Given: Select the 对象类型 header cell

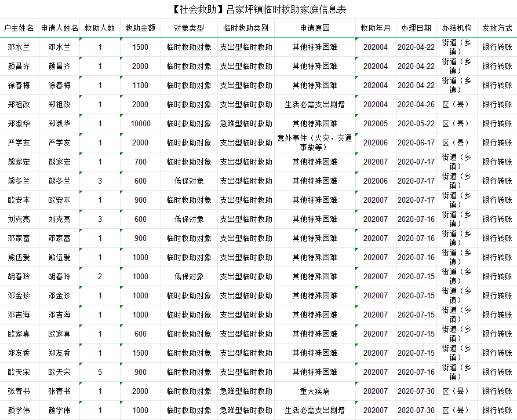Looking at the screenshot, I should coord(189,28).
